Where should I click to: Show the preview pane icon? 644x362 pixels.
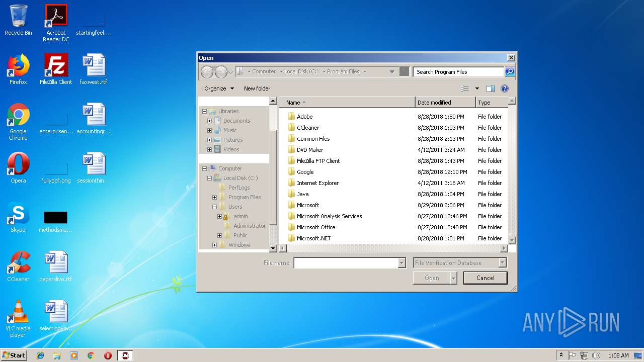point(491,88)
